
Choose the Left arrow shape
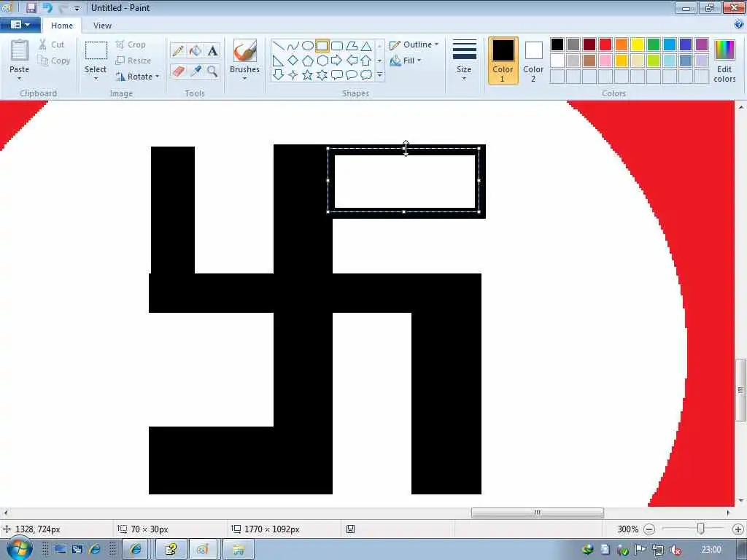(352, 61)
